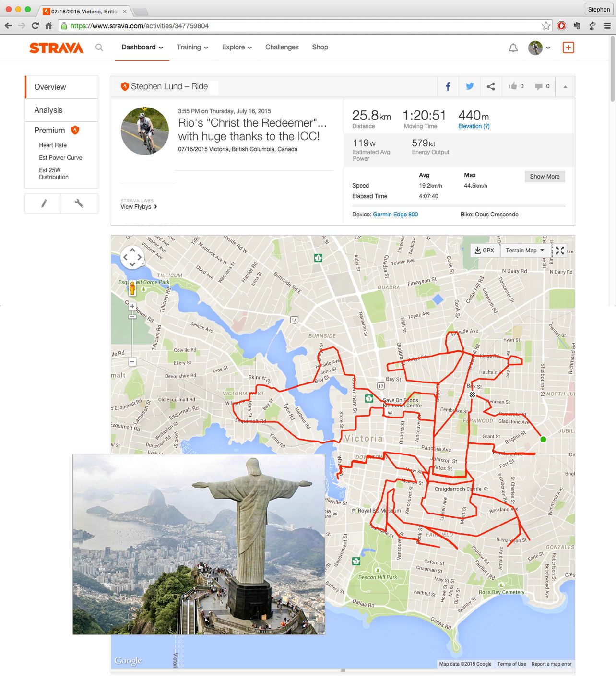Share the ride on Twitter
Viewport: 616px width, 681px height.
(470, 86)
